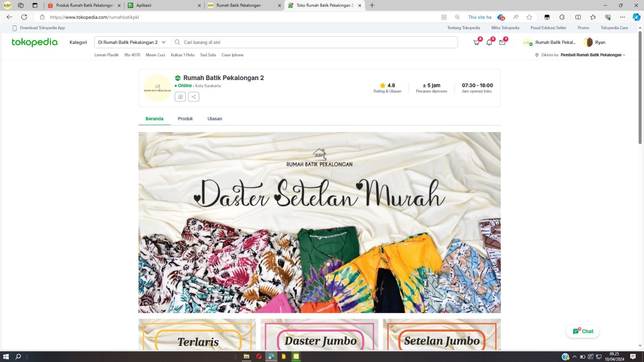
Task: Switch to the Ulasan tab
Action: coord(215,119)
